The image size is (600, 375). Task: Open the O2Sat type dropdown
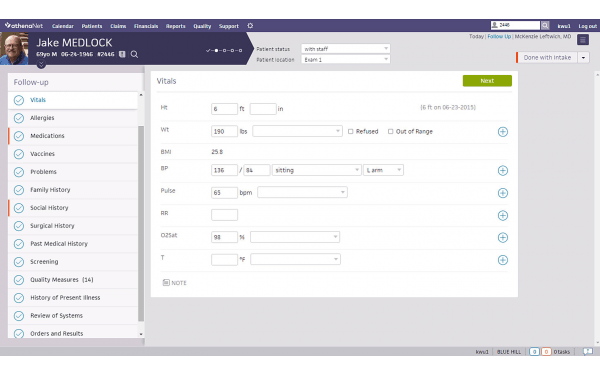pos(295,237)
